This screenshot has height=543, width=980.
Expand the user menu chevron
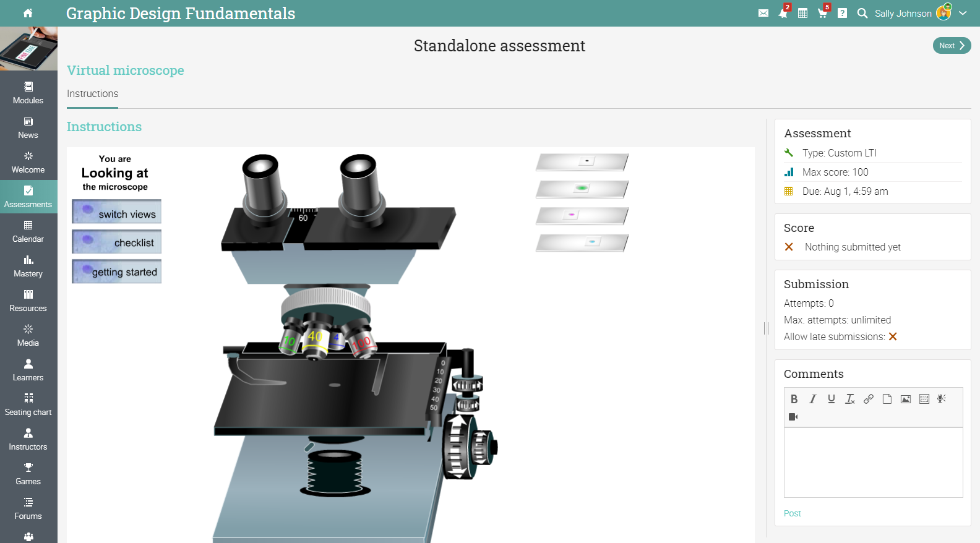(963, 13)
